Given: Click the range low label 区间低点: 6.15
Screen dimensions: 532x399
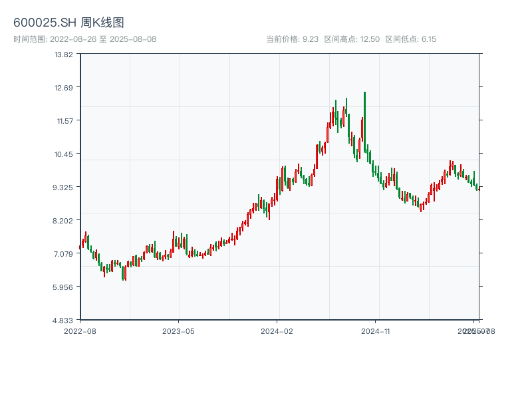Looking at the screenshot, I should click(x=410, y=39).
